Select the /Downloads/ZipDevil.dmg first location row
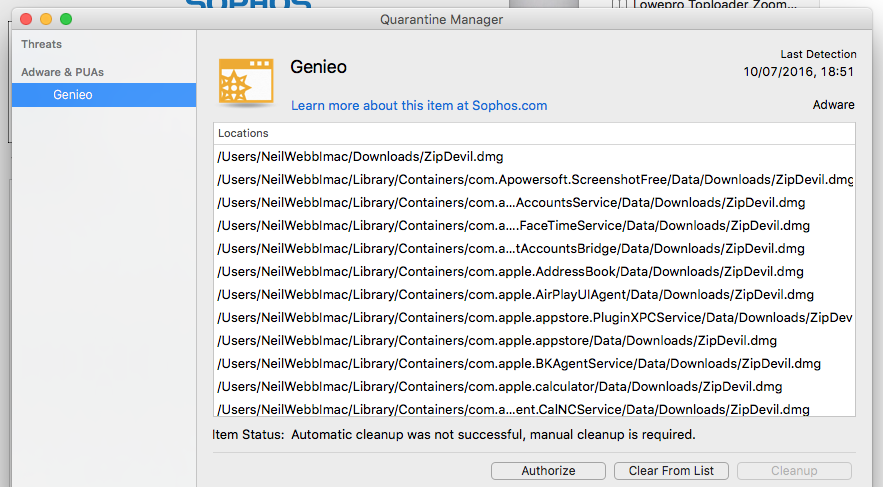Screen dimensions: 883x487 [534, 157]
